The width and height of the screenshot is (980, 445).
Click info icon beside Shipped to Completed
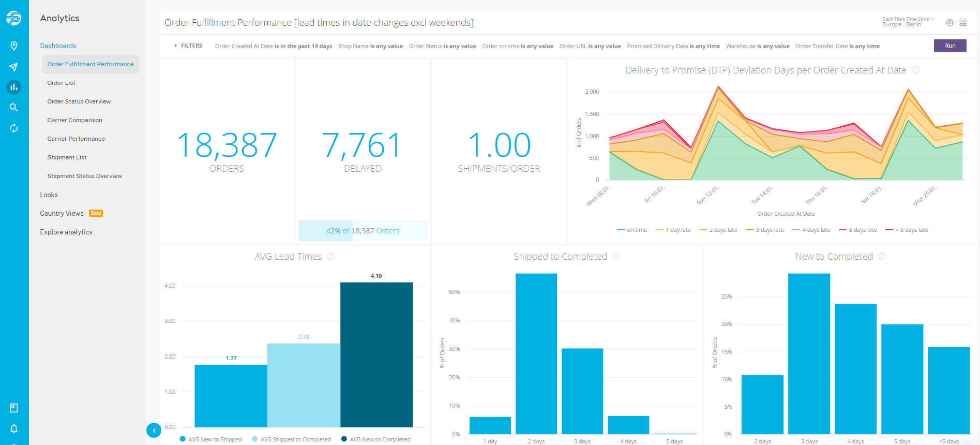coord(616,256)
